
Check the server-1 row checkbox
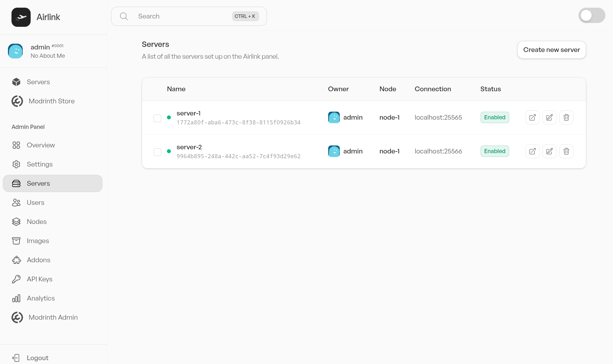point(157,118)
